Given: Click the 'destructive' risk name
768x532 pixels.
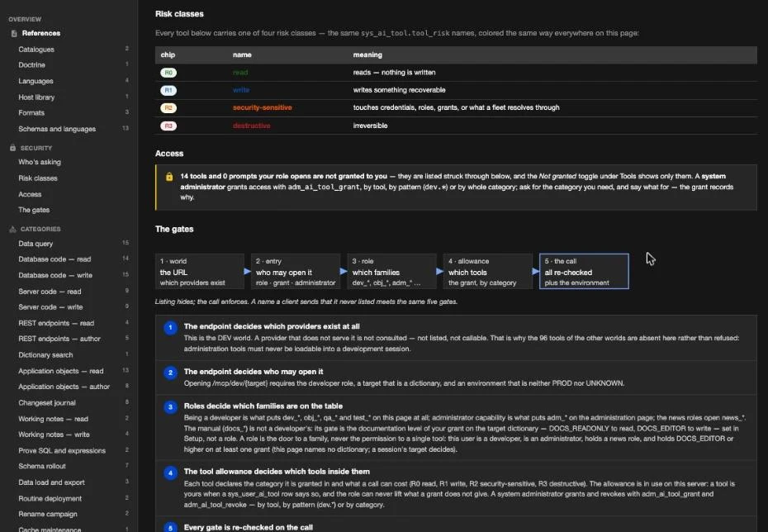Looking at the screenshot, I should coord(251,126).
